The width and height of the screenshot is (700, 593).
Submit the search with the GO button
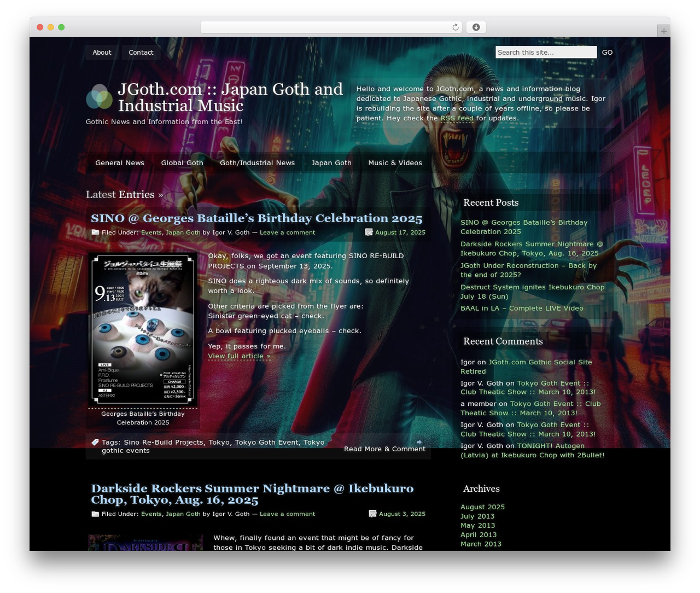(x=607, y=53)
